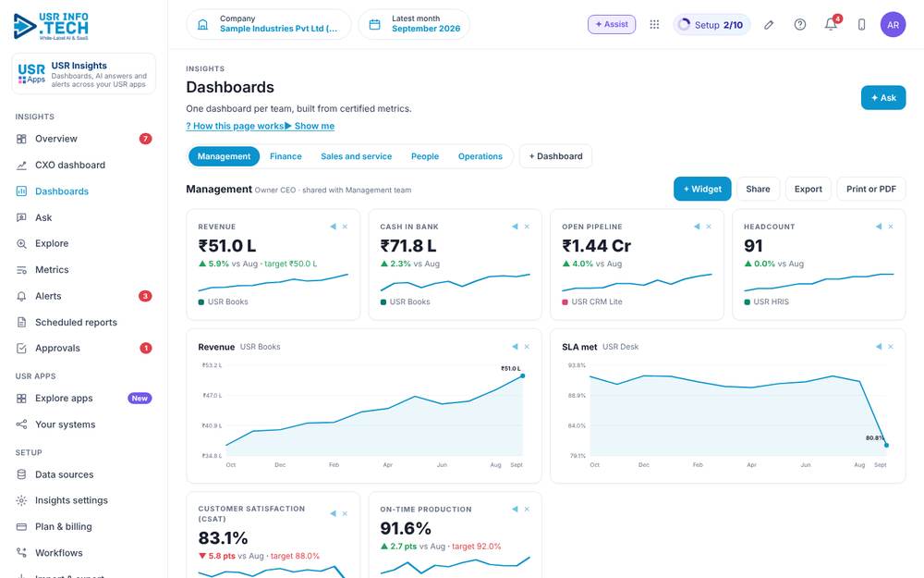This screenshot has width=924, height=578.
Task: Open Alerts in sidebar
Action: coord(84,296)
